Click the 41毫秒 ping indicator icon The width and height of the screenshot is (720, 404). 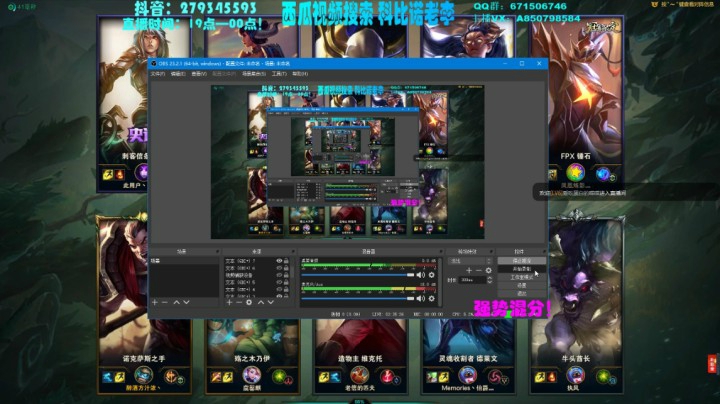click(12, 7)
